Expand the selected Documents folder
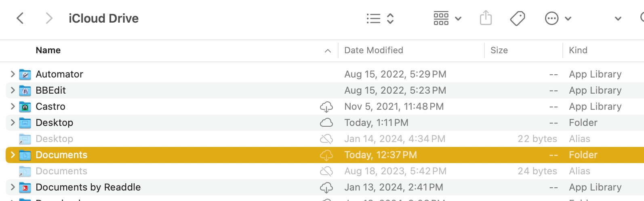This screenshot has height=201, width=644. pos(13,155)
